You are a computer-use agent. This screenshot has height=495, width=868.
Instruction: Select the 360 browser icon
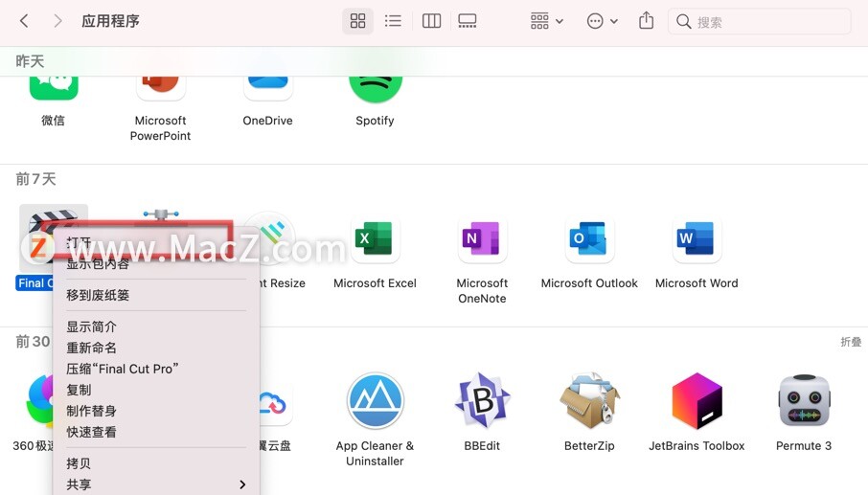pos(39,401)
